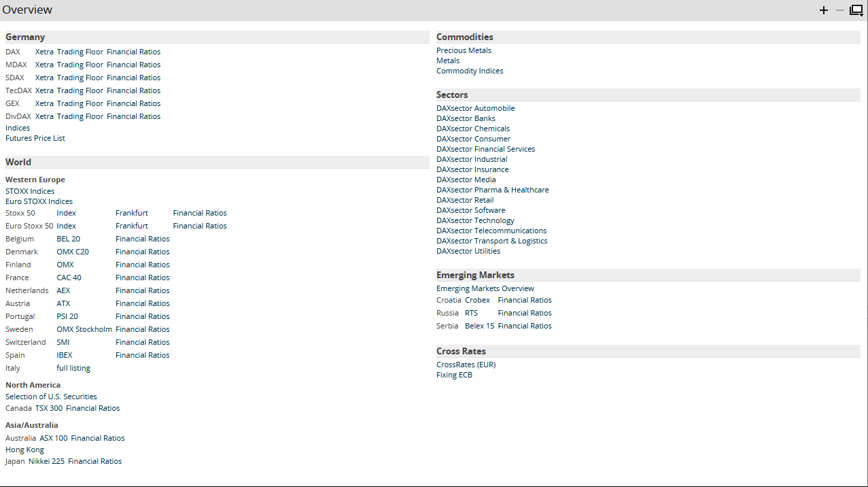Screen dimensions: 868x487
Task: Open Trading Floor for MDAX
Action: coord(80,65)
